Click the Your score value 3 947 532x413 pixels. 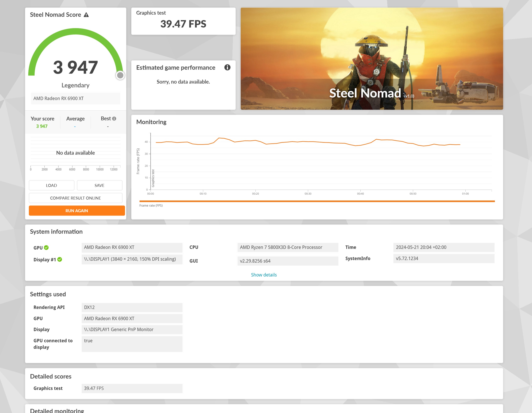pyautogui.click(x=42, y=126)
